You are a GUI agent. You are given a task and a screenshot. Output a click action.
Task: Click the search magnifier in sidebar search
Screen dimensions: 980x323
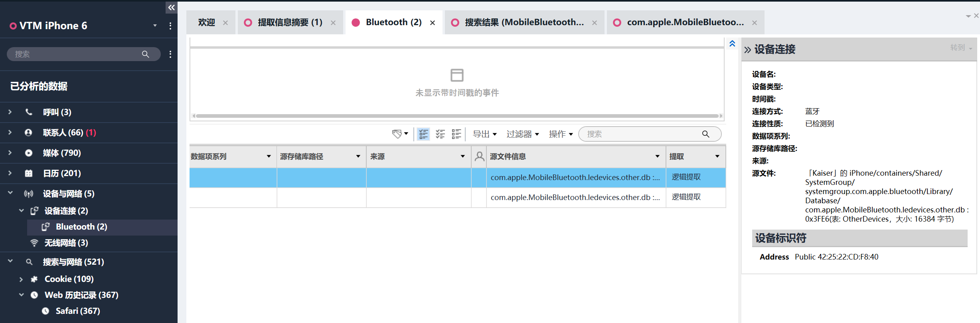coord(145,54)
